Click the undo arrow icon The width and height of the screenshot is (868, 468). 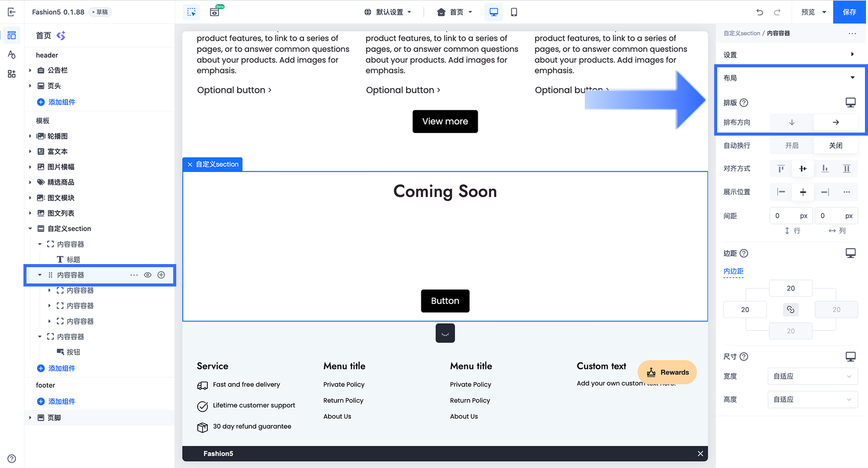(x=759, y=12)
